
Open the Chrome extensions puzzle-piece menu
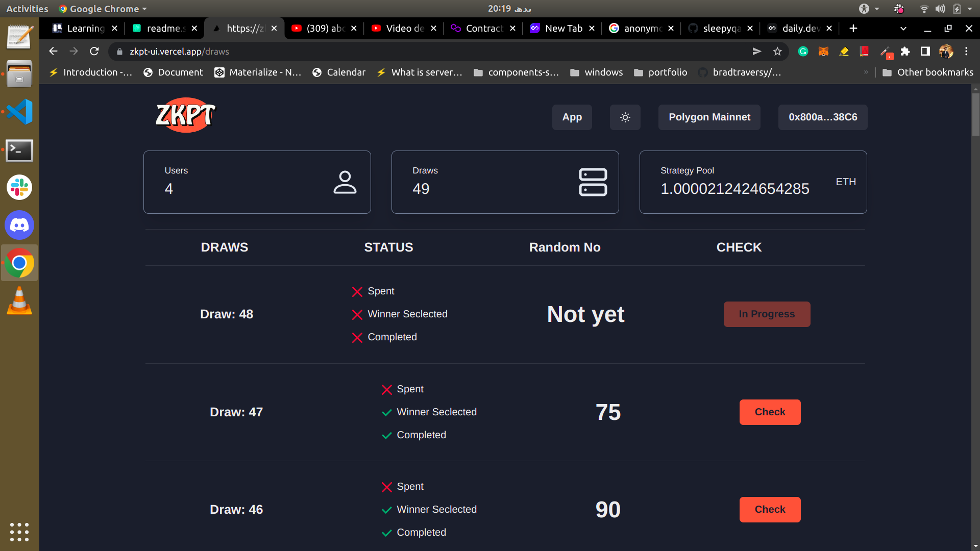coord(906,52)
